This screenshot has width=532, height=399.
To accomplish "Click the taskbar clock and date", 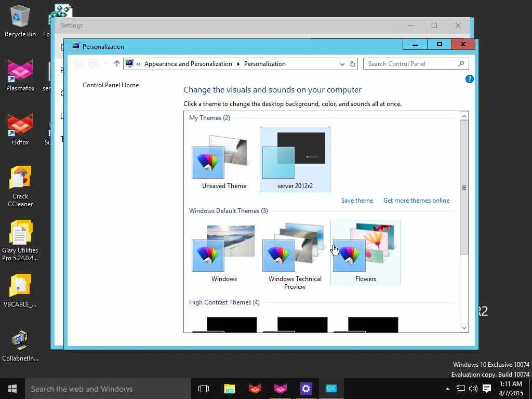I will tap(511, 389).
